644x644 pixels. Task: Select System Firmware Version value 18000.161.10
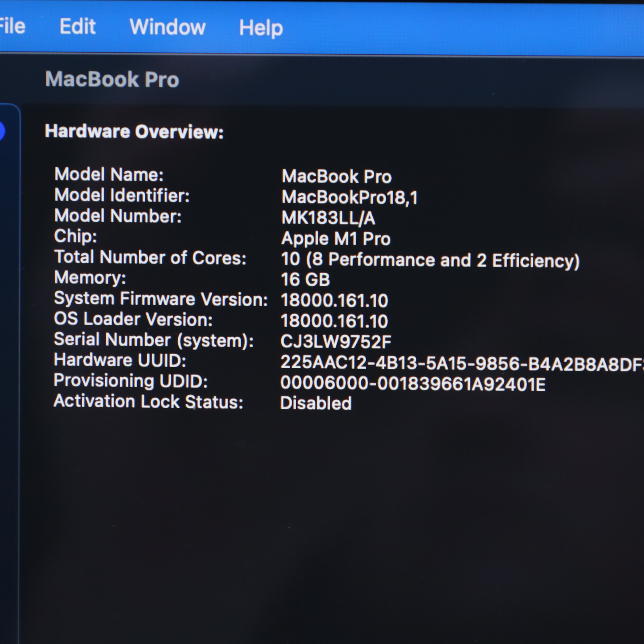pyautogui.click(x=334, y=300)
